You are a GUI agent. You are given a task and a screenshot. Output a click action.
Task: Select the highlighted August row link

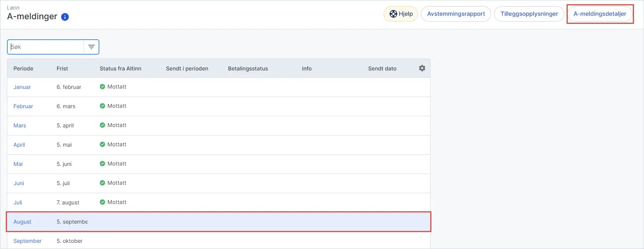(x=22, y=222)
